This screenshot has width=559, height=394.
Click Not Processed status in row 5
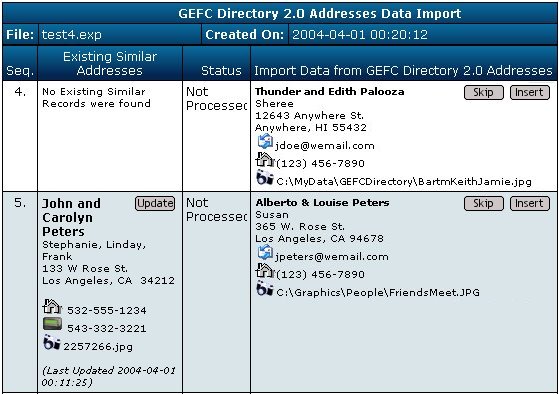click(216, 210)
